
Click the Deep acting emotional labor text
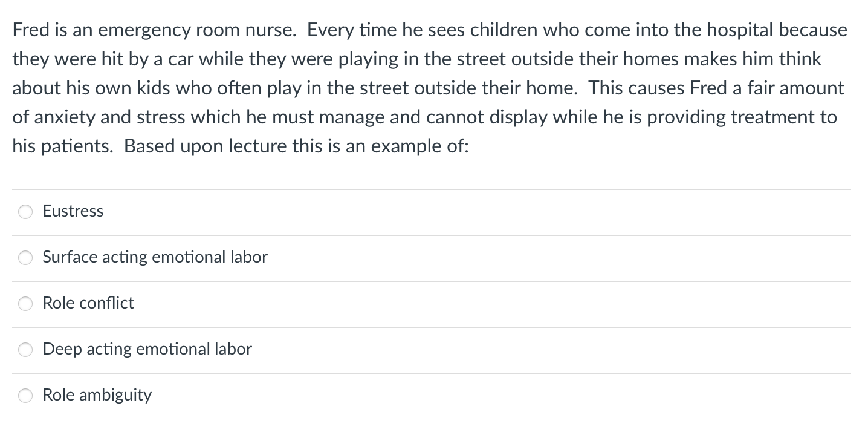pyautogui.click(x=147, y=349)
